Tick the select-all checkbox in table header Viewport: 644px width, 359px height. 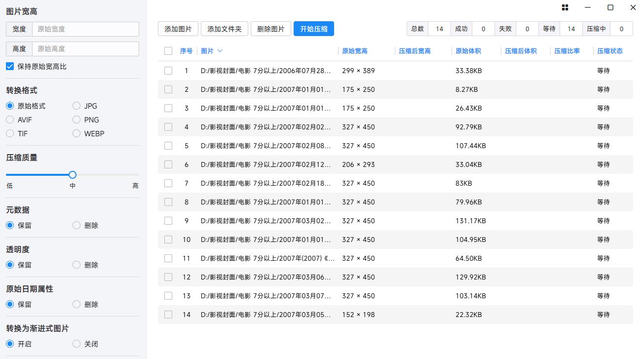[168, 51]
